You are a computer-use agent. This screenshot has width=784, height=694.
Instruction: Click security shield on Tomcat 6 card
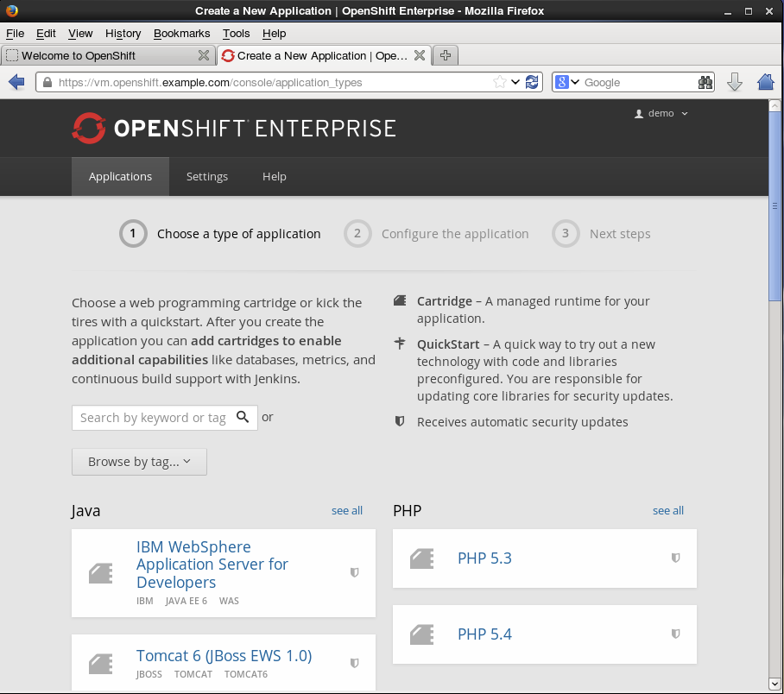click(355, 664)
